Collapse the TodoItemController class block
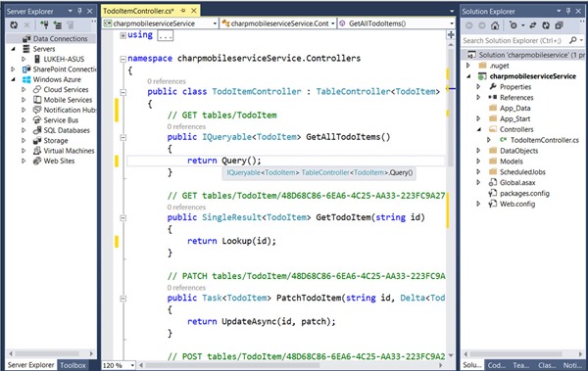Image resolution: width=588 pixels, height=371 pixels. click(122, 92)
